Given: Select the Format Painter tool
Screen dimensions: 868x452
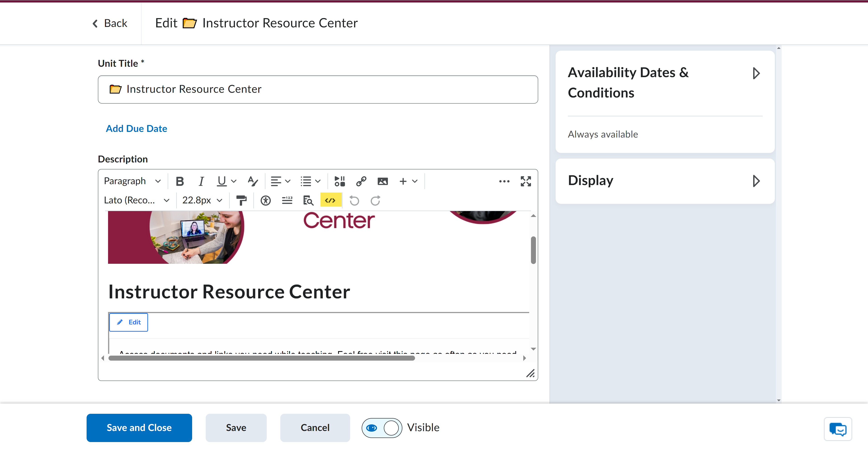Looking at the screenshot, I should click(x=241, y=201).
